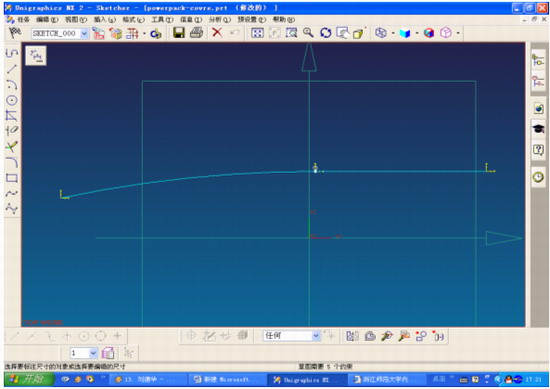Select the Circle sketch tool
This screenshot has height=389, width=550.
pos(12,100)
